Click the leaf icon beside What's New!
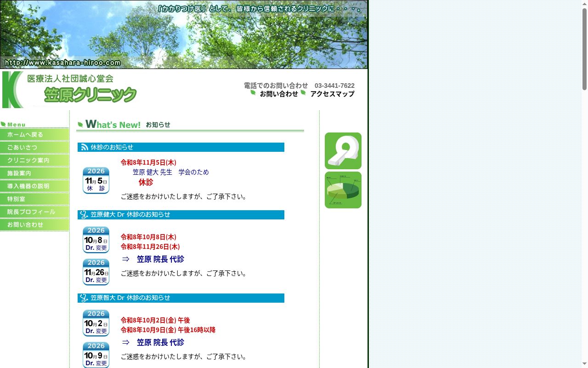The image size is (588, 368). click(x=80, y=125)
